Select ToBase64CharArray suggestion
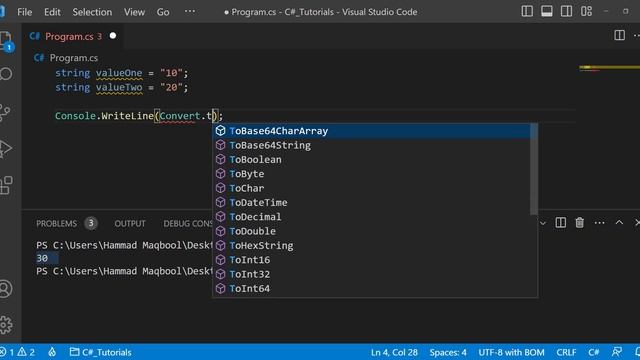640x360 pixels. coord(371,131)
